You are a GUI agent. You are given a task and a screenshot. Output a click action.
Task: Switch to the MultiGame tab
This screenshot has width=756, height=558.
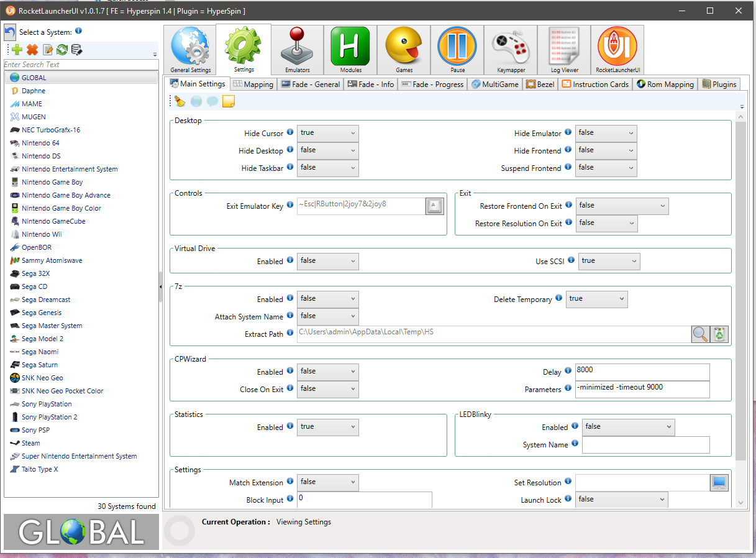[495, 85]
